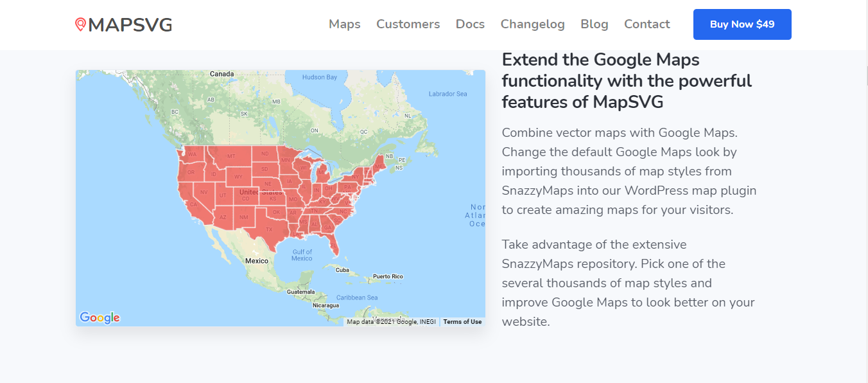Open the Changelog link
The width and height of the screenshot is (868, 383).
point(533,24)
